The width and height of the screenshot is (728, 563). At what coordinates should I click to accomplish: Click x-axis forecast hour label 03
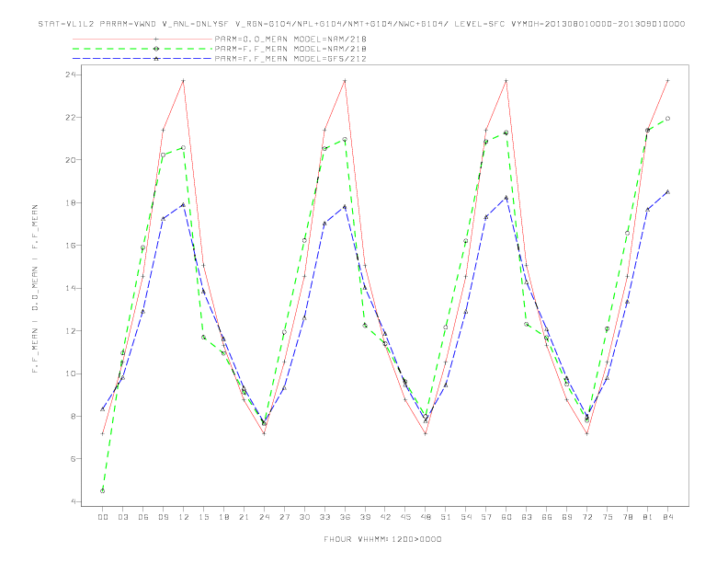122,517
